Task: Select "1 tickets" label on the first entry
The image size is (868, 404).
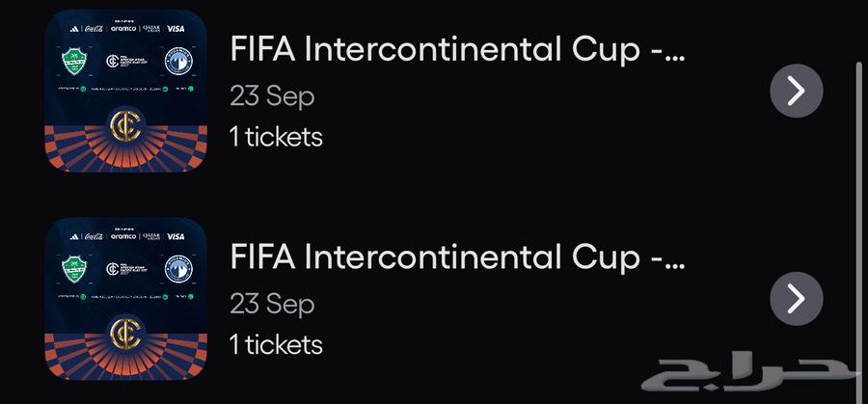Action: point(276,137)
